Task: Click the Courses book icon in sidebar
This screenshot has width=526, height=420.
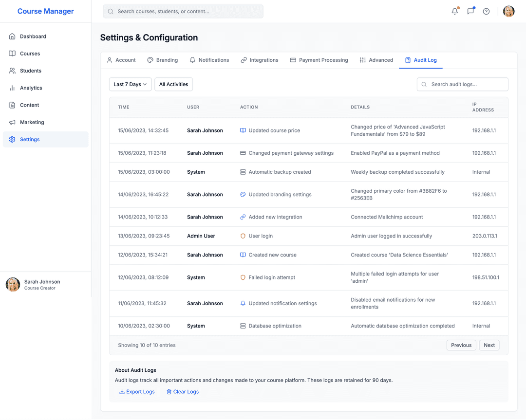Action: 12,54
